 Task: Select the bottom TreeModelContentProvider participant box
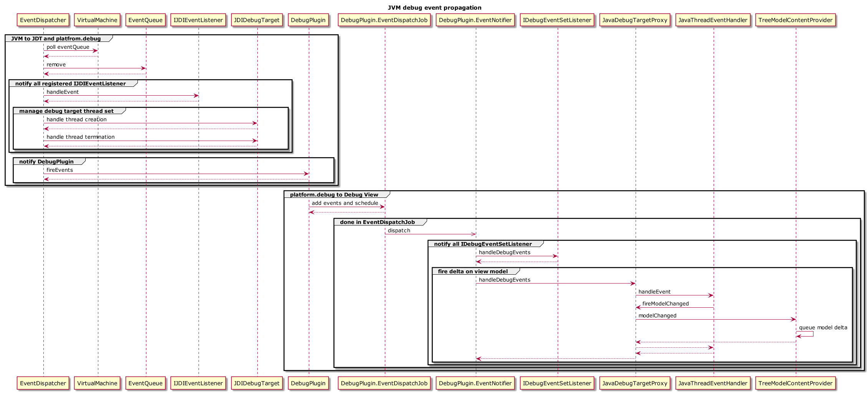coord(795,383)
